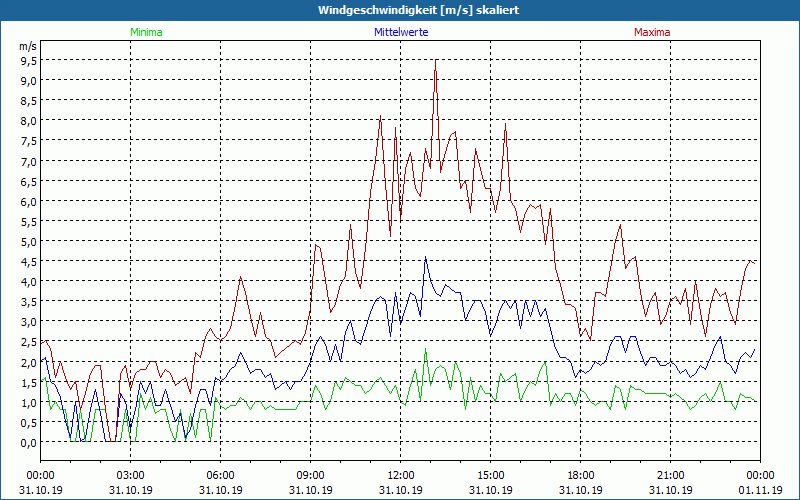This screenshot has height=500, width=800.
Task: Click the 1,5 y-axis value
Action: (x=29, y=382)
